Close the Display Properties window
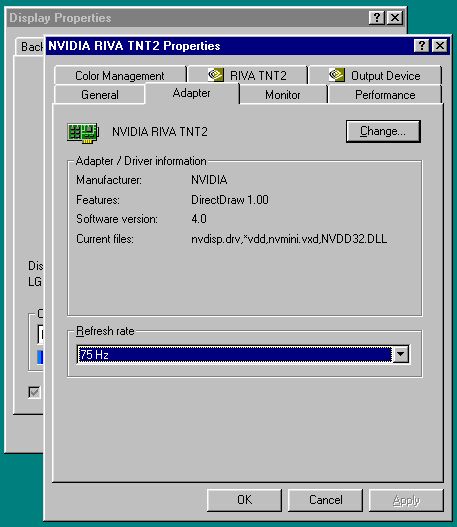The height and width of the screenshot is (527, 457). click(x=395, y=17)
